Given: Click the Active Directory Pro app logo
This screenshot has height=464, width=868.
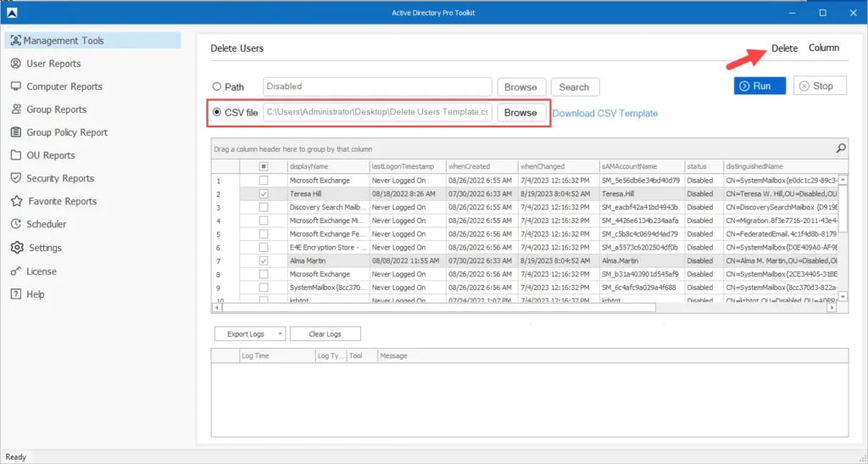Looking at the screenshot, I should click(x=12, y=13).
